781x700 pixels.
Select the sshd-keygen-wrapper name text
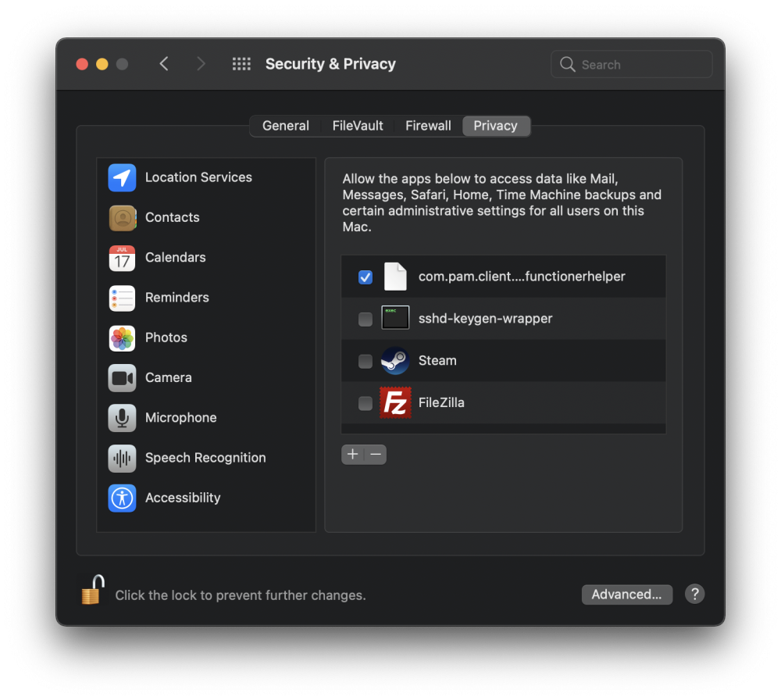(485, 319)
